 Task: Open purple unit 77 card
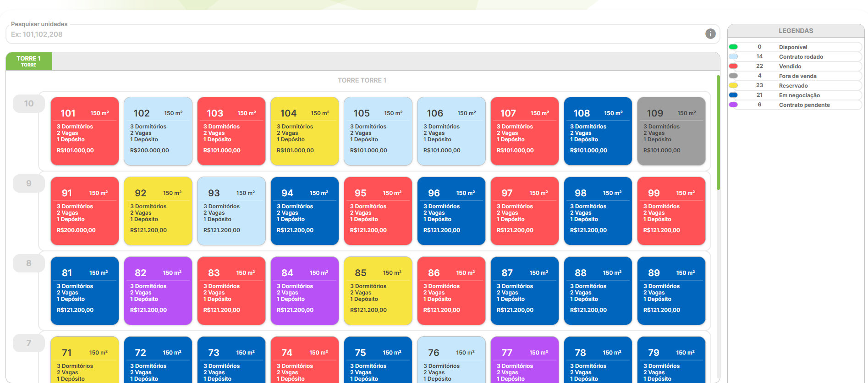tap(525, 360)
